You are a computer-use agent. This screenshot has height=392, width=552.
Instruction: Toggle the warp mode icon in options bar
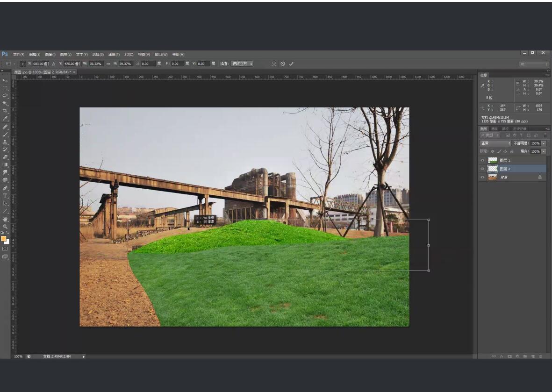pyautogui.click(x=274, y=64)
